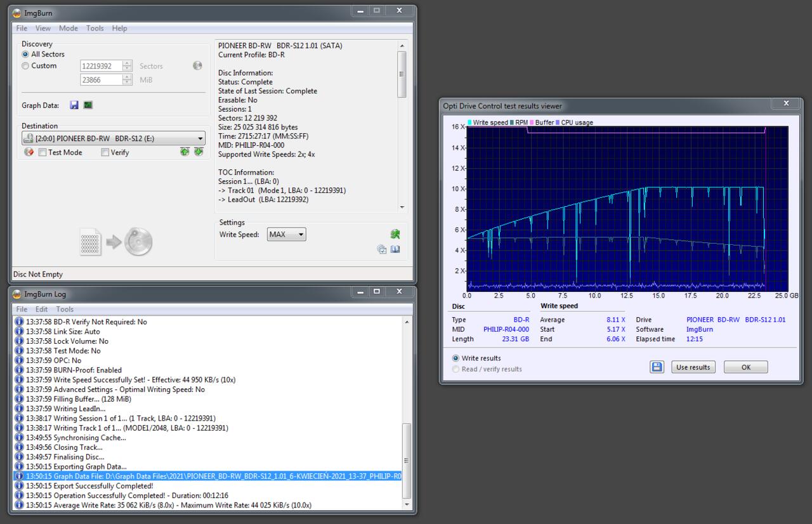Select the Custom radio button
Screen dimensions: 812x524
[x=25, y=66]
